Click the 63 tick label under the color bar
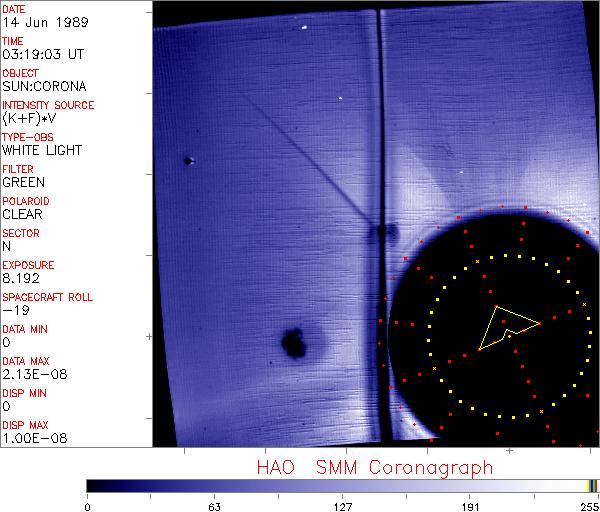600x512 pixels. coord(212,505)
